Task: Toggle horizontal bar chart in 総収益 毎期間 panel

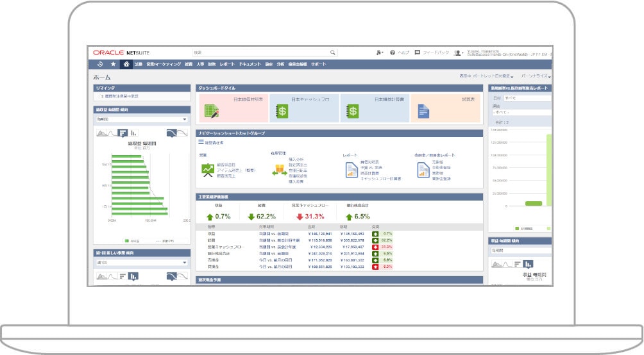Action: tap(123, 133)
